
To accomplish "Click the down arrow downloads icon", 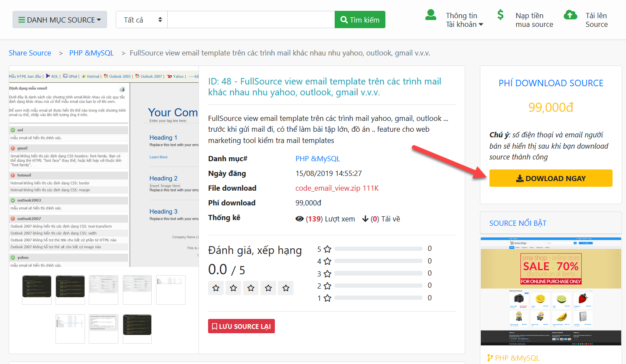I will point(365,219).
